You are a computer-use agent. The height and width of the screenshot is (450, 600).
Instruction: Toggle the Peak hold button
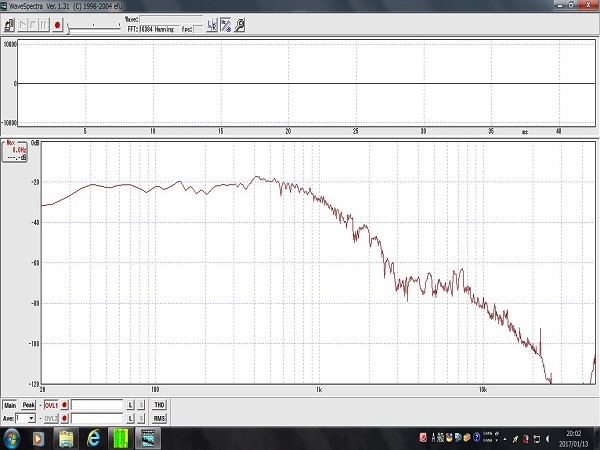[x=29, y=404]
